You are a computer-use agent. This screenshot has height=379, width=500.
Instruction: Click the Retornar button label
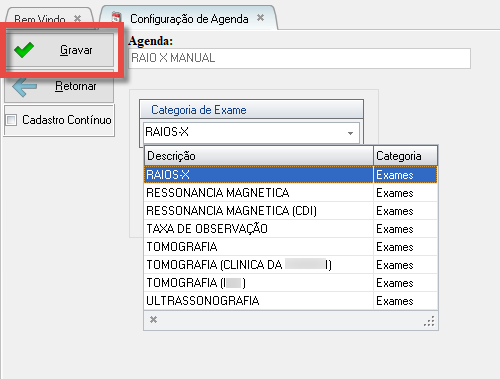[x=76, y=86]
